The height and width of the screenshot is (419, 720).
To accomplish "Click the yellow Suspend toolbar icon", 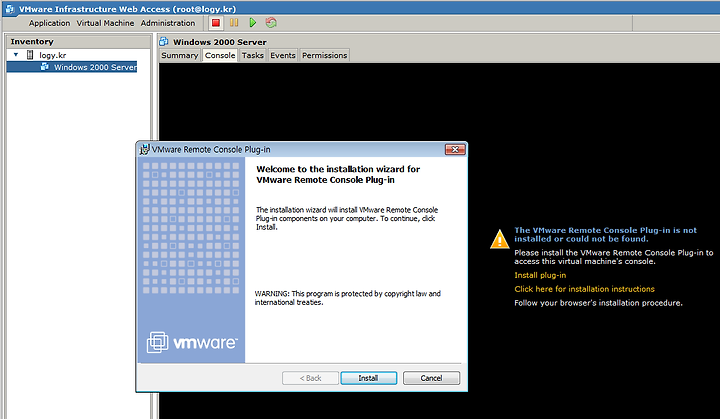I will point(234,23).
